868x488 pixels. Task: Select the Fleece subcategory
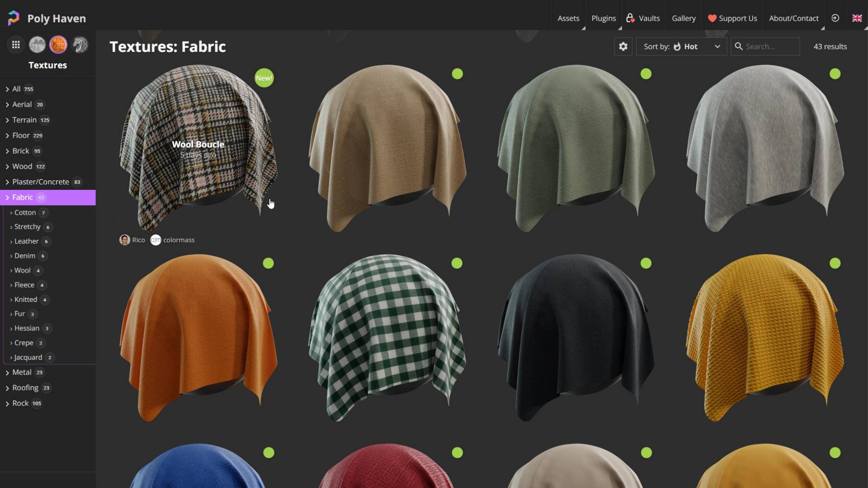tap(28, 285)
